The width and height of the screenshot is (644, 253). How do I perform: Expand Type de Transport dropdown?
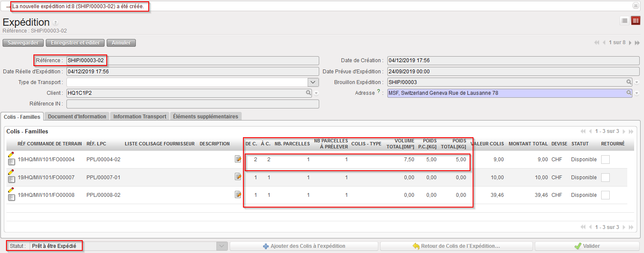click(313, 82)
